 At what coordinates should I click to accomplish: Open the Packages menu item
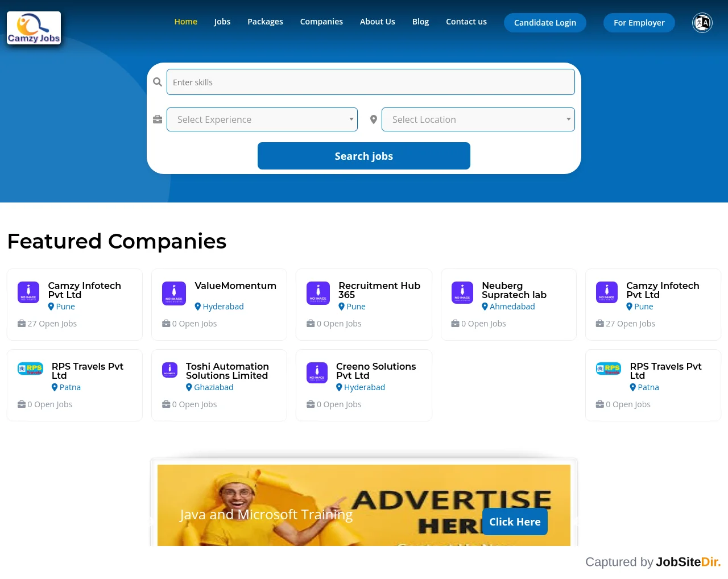[265, 22]
